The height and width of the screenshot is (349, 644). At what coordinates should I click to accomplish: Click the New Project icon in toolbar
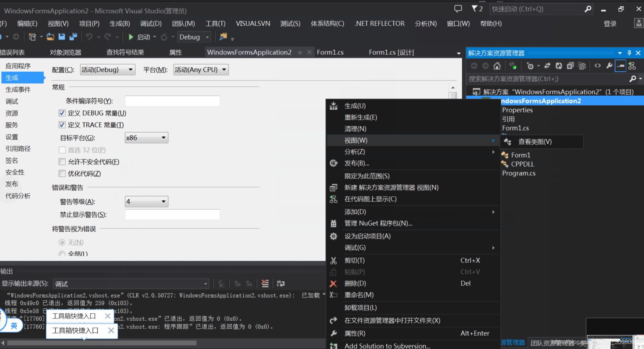[32, 37]
